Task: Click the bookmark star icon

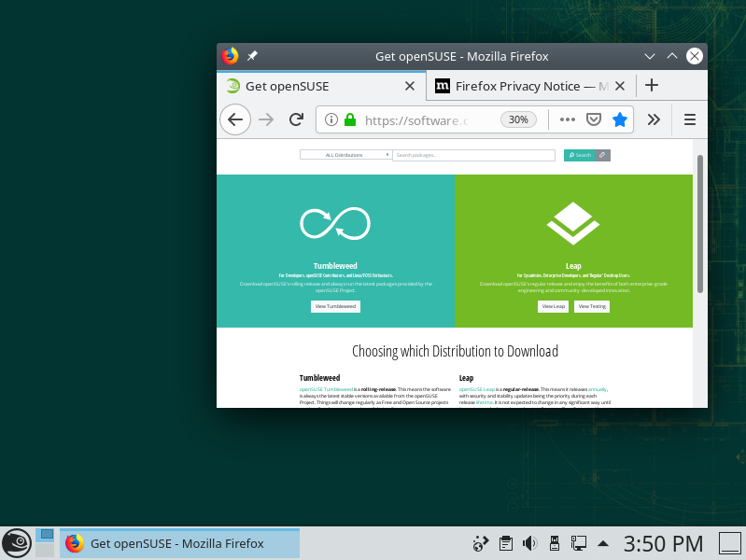Action: (x=619, y=119)
